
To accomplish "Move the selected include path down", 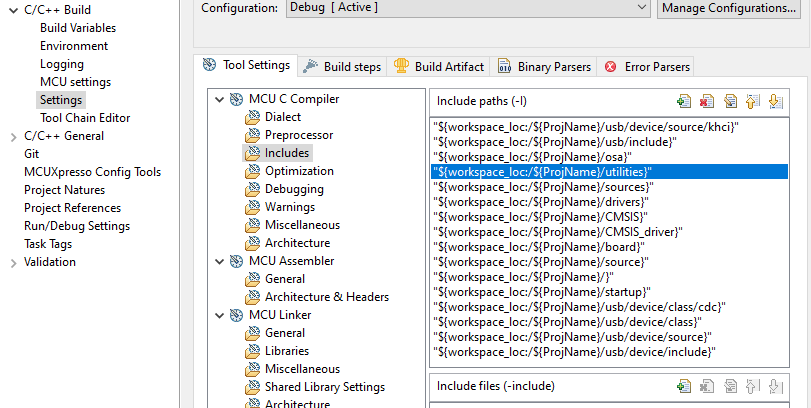I will point(775,101).
